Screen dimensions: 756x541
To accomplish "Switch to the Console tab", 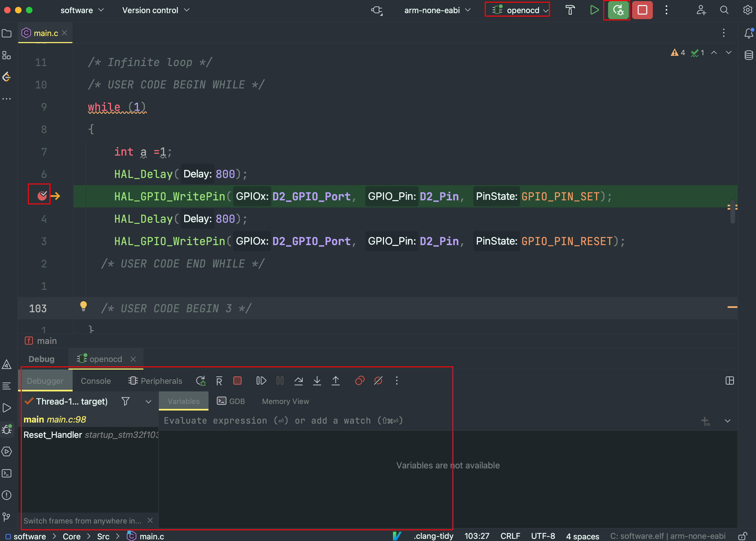I will click(x=96, y=381).
